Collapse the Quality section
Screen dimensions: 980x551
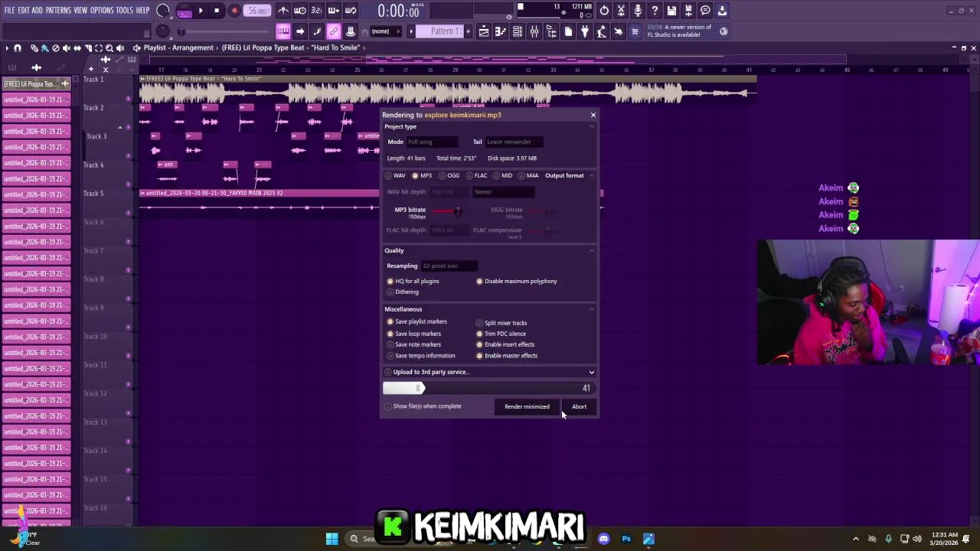tap(592, 251)
